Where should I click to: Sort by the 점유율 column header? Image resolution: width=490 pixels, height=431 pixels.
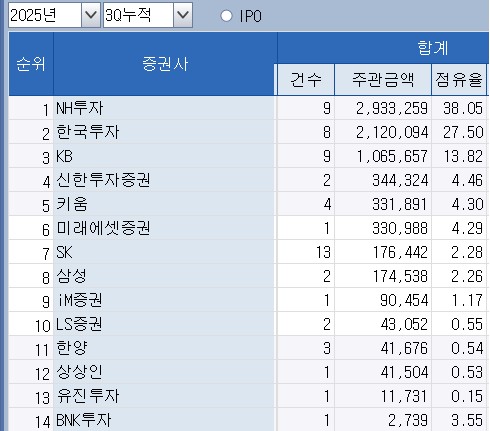459,80
